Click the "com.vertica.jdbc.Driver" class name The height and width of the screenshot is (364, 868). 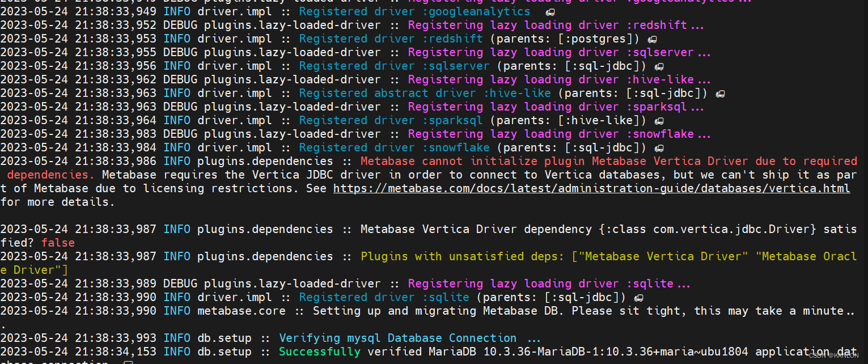point(731,229)
